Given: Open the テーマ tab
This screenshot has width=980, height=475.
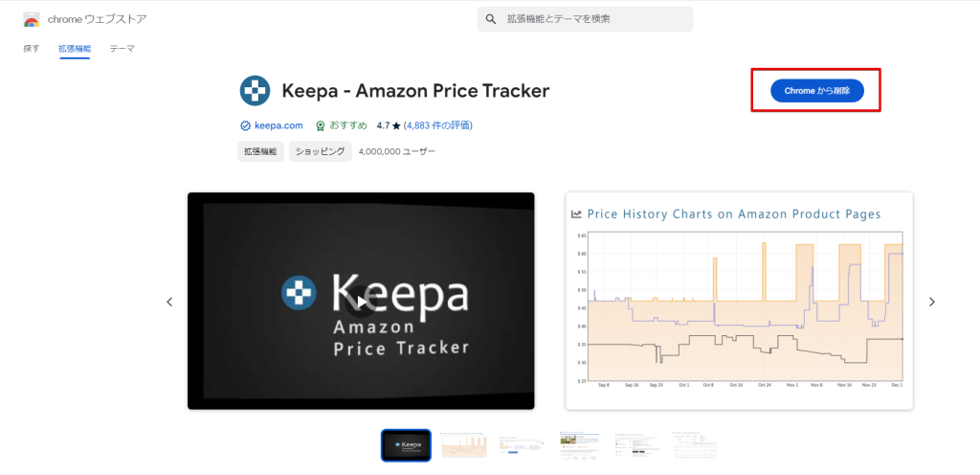Looking at the screenshot, I should [122, 48].
